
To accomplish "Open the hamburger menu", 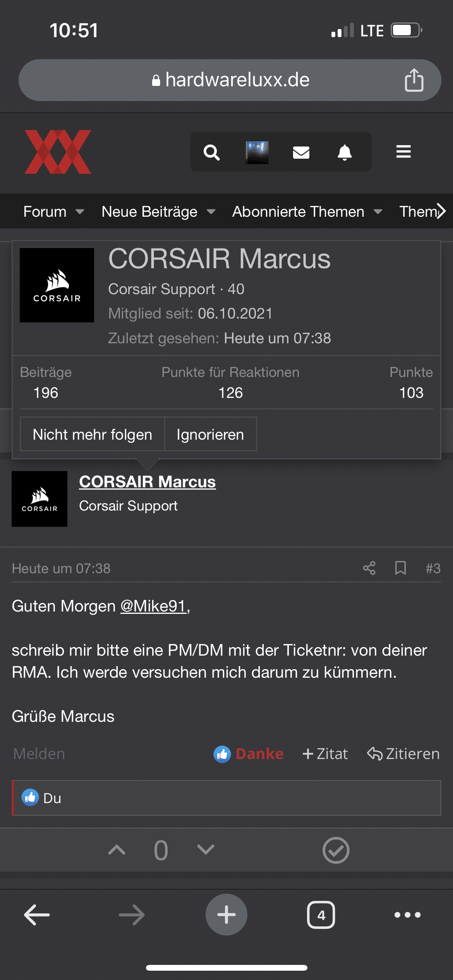I will click(x=403, y=152).
